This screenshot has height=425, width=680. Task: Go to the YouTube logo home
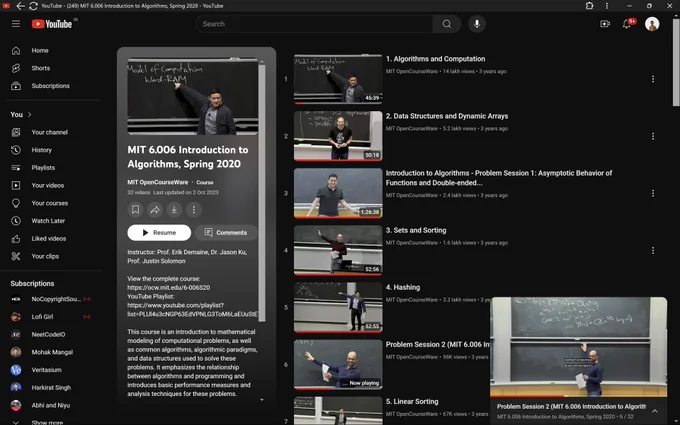pyautogui.click(x=52, y=24)
